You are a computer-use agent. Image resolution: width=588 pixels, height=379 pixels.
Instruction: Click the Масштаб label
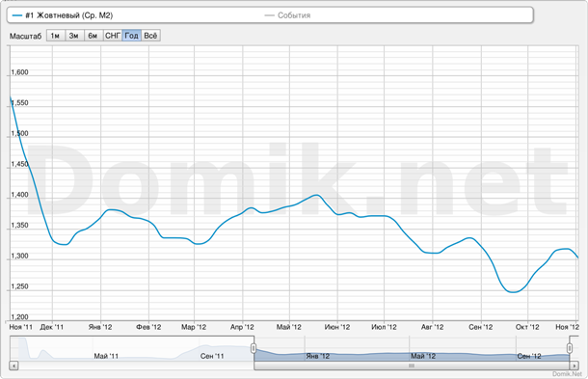[25, 36]
